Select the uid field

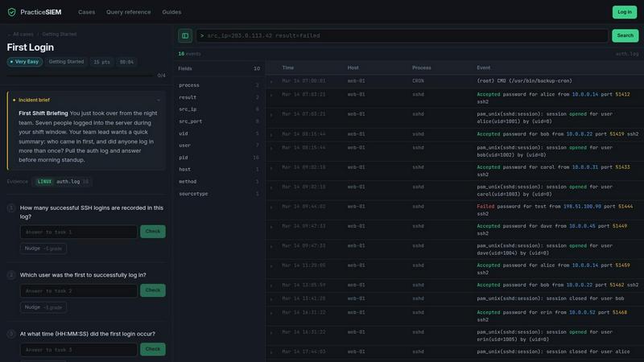[x=219, y=134]
